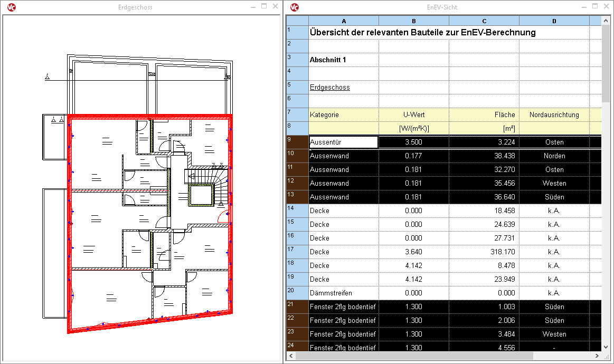Click the 'U-Wert' header cell
The image size is (614, 364).
[x=414, y=114]
